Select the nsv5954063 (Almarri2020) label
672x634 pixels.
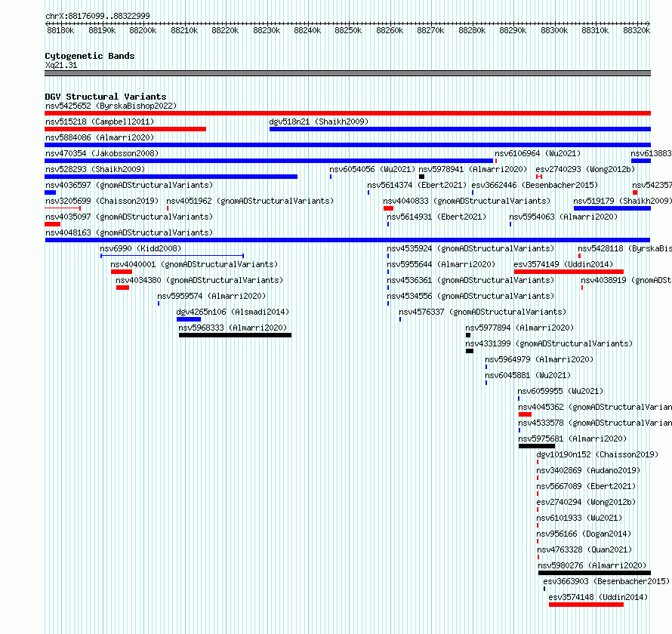tap(563, 217)
